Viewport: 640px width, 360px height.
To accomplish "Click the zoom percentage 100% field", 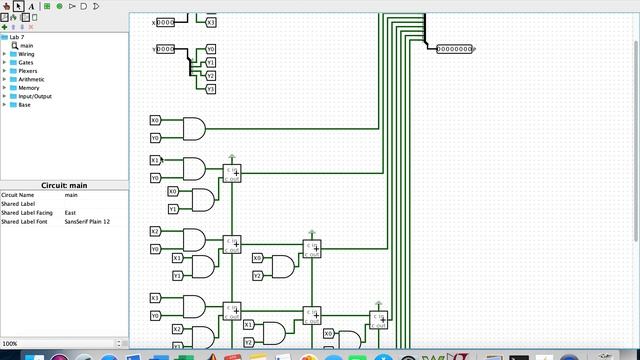I will [x=57, y=344].
